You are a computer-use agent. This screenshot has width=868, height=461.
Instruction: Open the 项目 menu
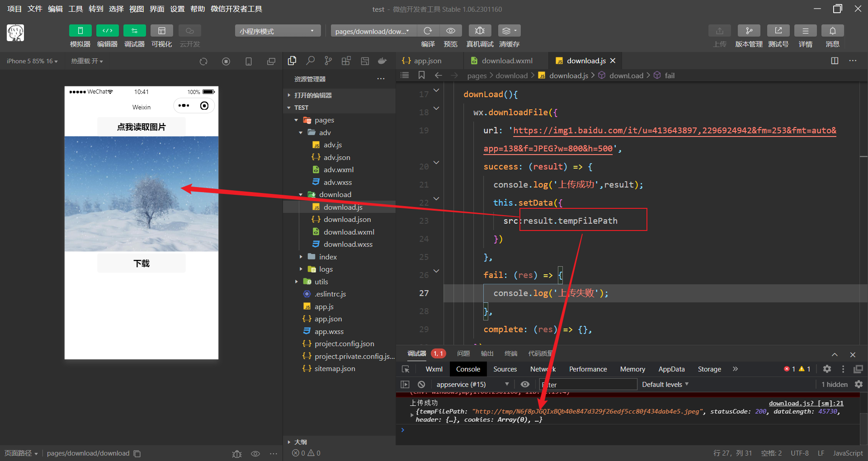(x=14, y=9)
